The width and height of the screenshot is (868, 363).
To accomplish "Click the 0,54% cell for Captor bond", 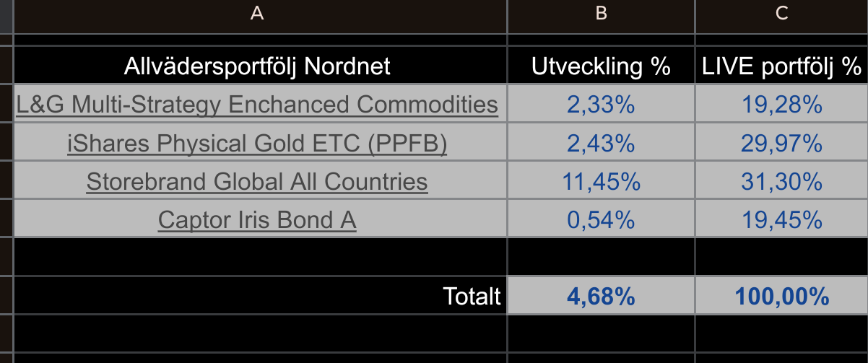I will coord(601,219).
